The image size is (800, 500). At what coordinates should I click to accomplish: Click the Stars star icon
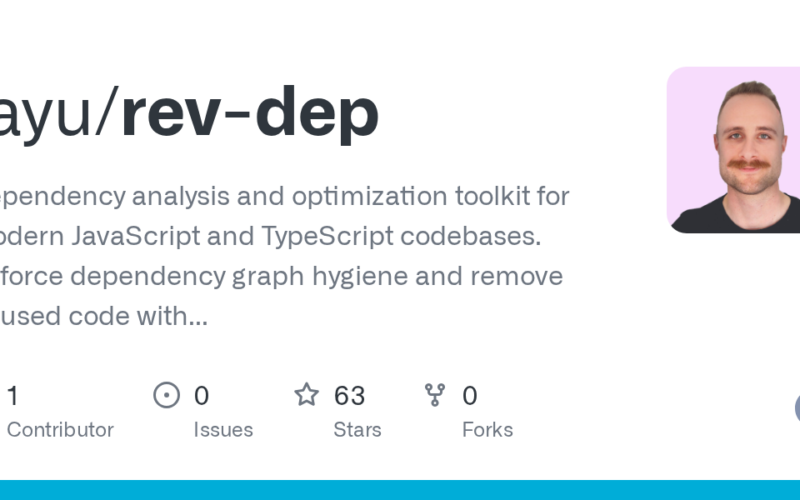(306, 395)
